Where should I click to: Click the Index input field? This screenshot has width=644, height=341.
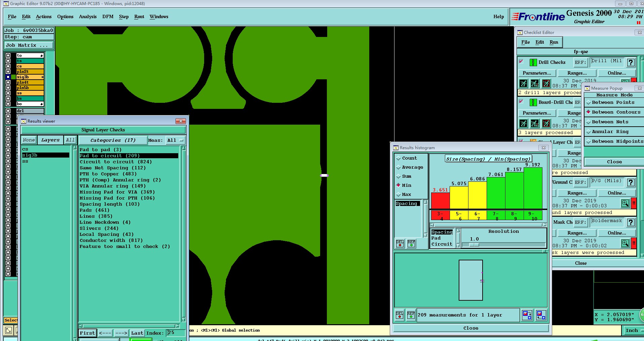point(176,333)
